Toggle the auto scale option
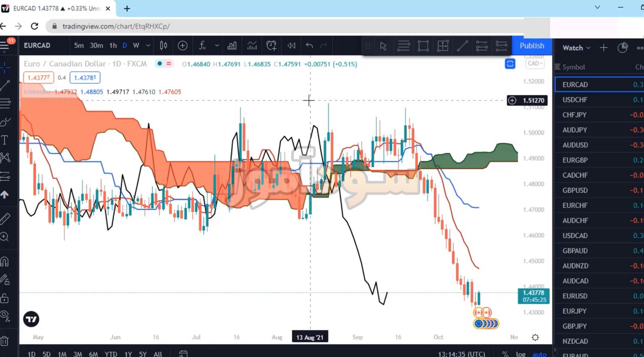Screen dimensions: 644x357 point(539,354)
